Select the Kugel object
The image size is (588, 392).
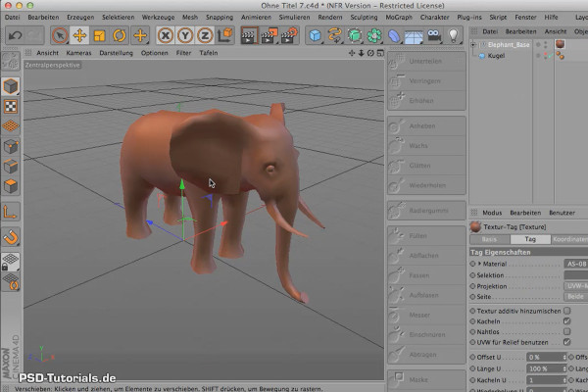[496, 56]
